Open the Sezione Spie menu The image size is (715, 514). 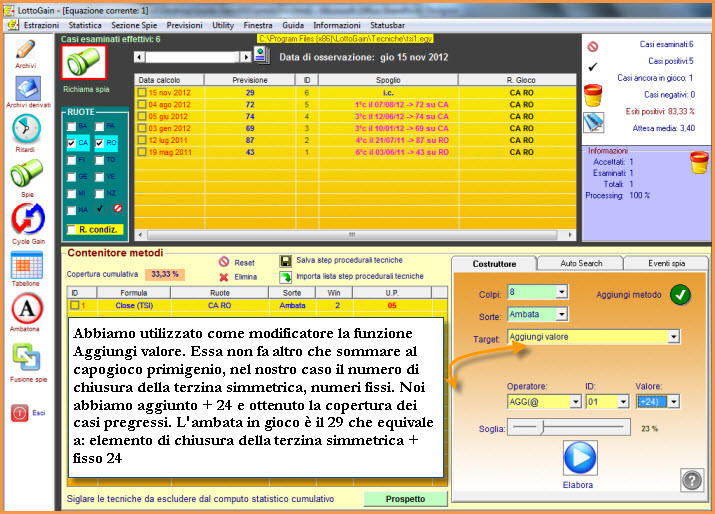[x=134, y=25]
